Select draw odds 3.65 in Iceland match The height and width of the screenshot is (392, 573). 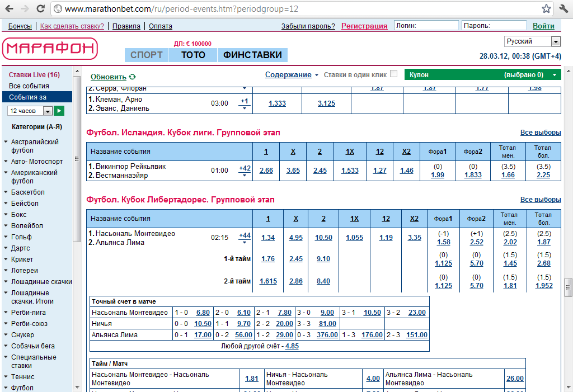tap(293, 171)
